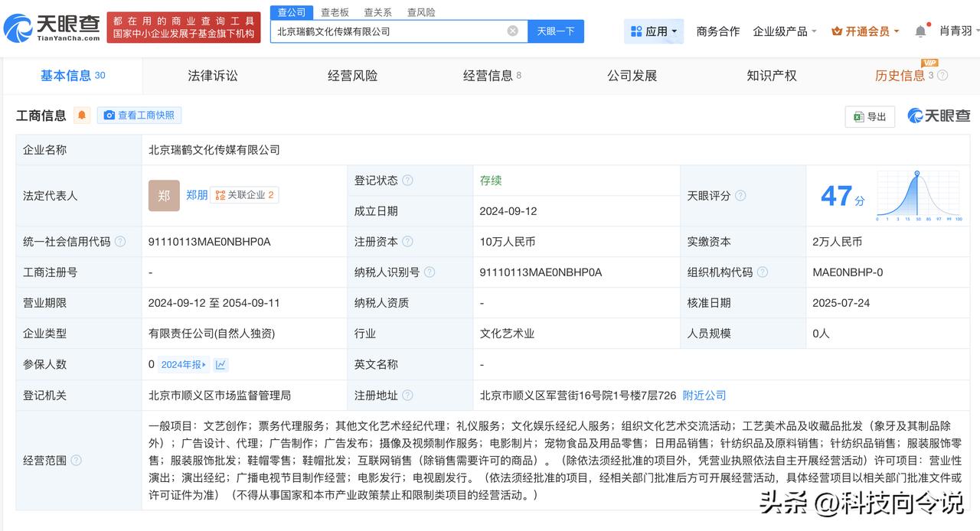
Task: Open the 公司发展 tab
Action: 632,75
